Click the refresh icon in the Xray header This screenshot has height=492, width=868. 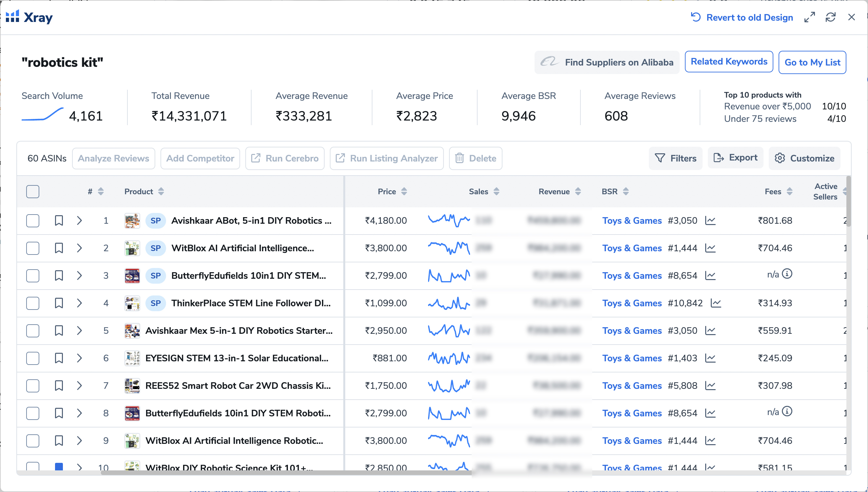click(830, 17)
